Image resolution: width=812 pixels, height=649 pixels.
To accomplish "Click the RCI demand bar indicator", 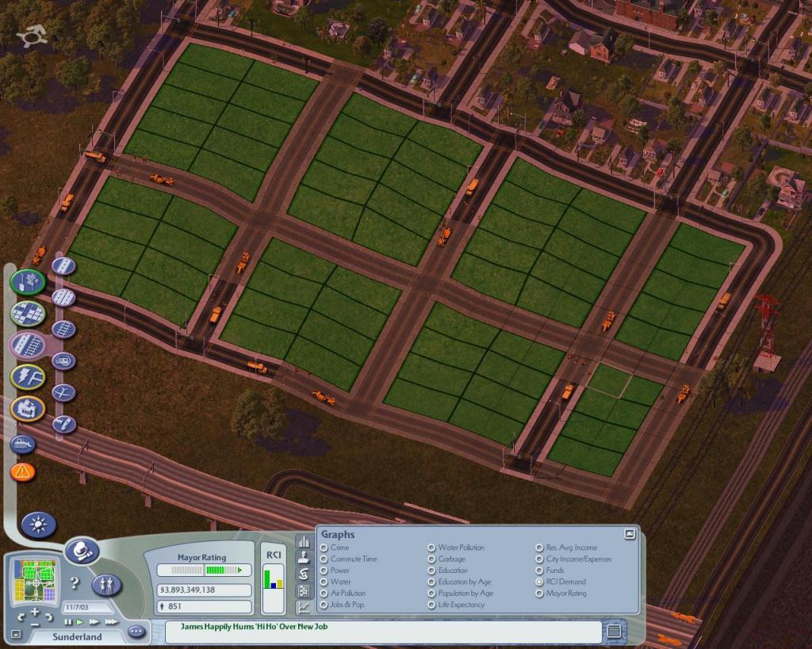I will (274, 587).
